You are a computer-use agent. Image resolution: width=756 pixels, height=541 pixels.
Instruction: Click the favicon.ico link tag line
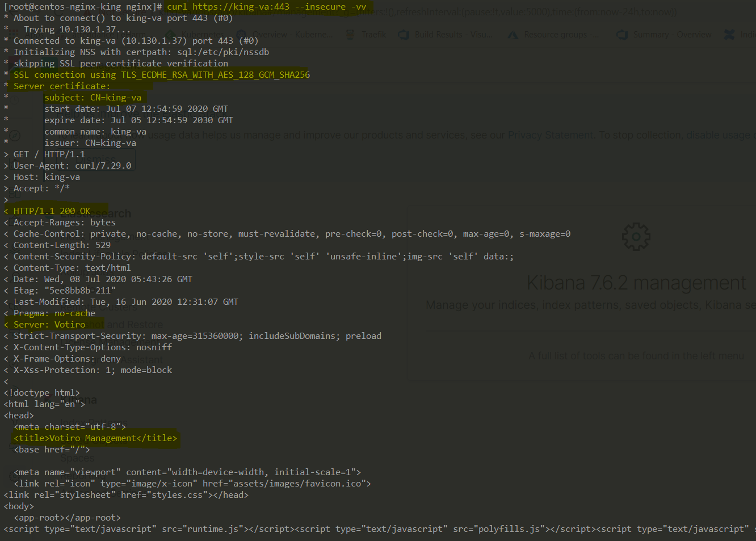(192, 484)
